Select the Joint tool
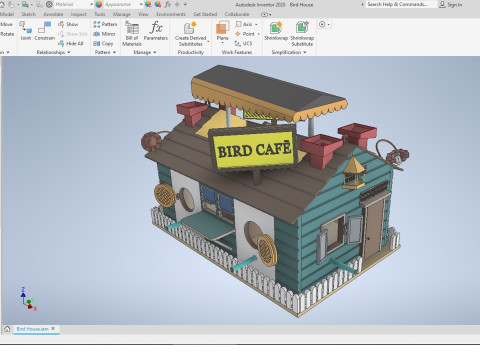The height and width of the screenshot is (360, 480). point(25,31)
